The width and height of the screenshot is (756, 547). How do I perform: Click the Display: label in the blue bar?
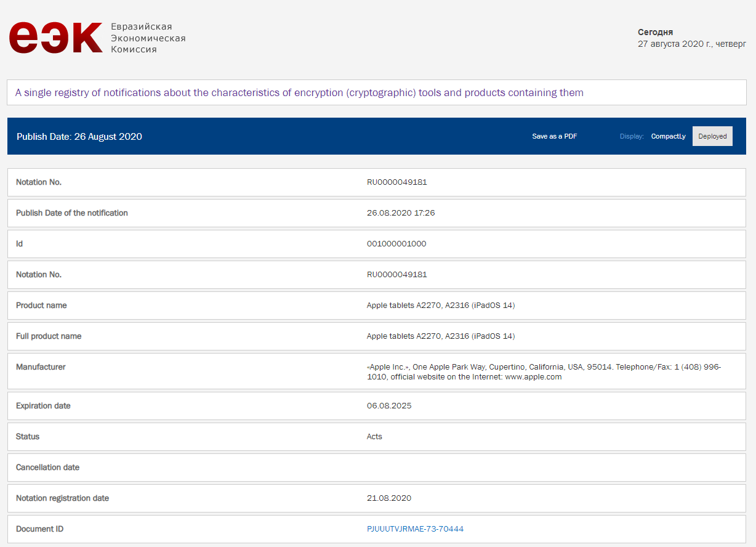pyautogui.click(x=632, y=136)
